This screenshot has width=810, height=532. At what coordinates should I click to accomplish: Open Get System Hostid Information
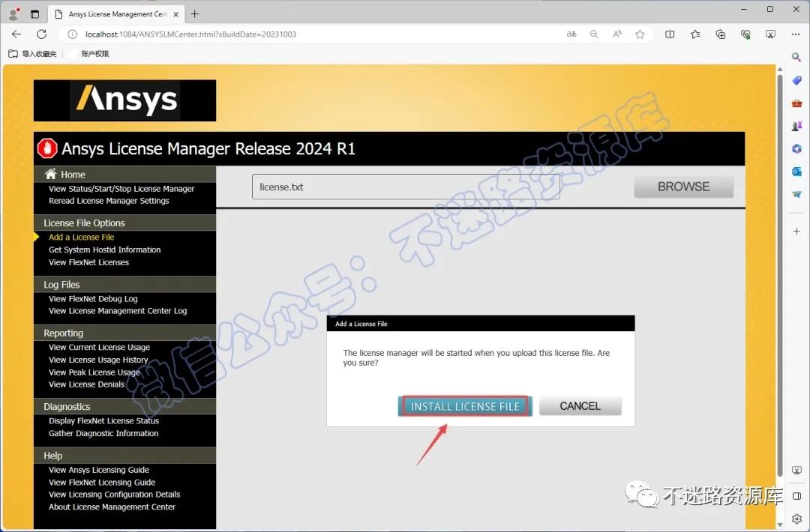(105, 250)
